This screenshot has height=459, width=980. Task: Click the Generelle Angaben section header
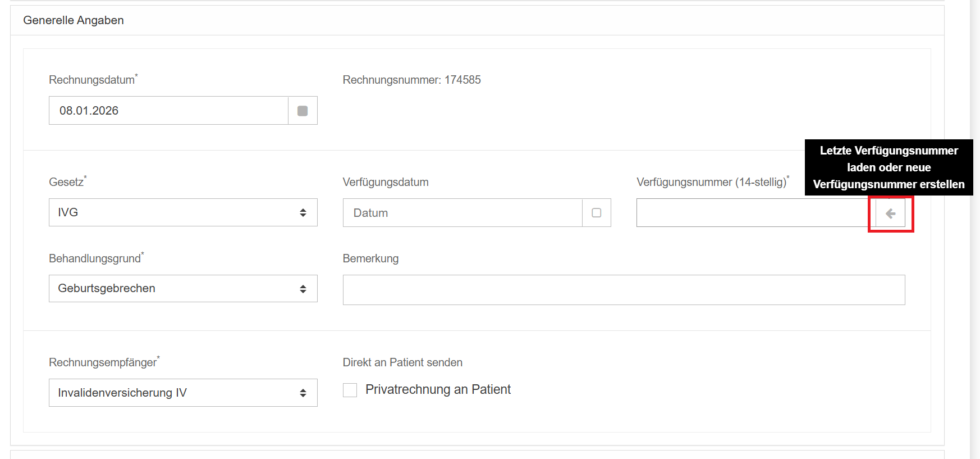74,20
